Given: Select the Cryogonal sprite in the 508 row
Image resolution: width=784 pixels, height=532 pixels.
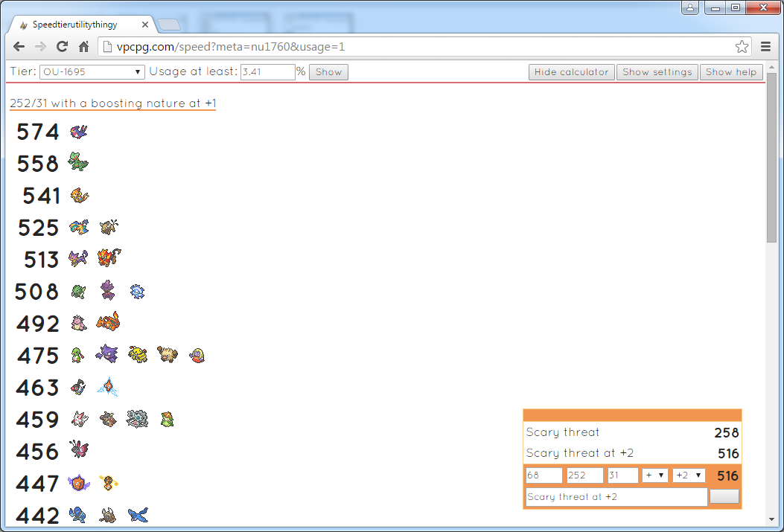Looking at the screenshot, I should (137, 291).
